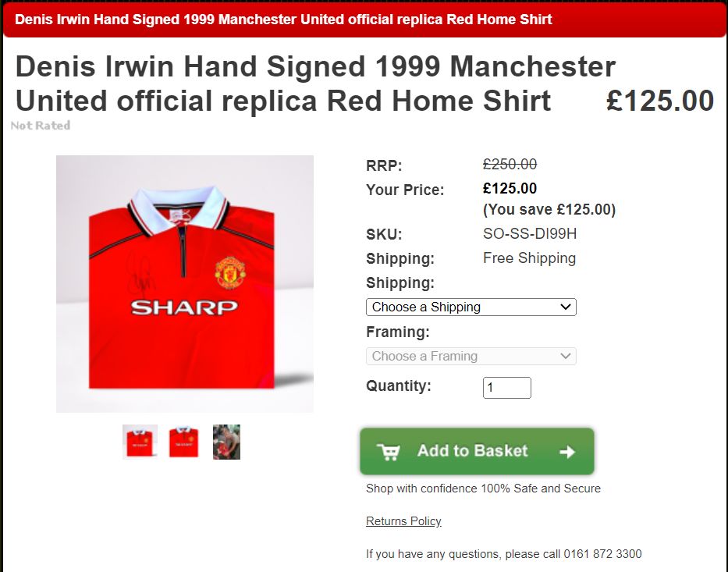Open the Choose a Framing dropdown
The image size is (728, 572).
click(471, 356)
